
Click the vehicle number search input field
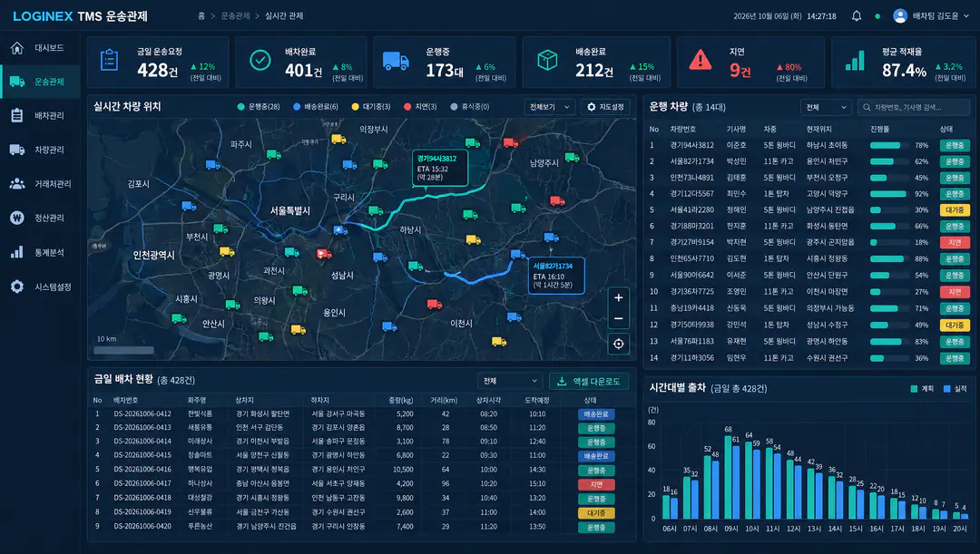pyautogui.click(x=914, y=107)
